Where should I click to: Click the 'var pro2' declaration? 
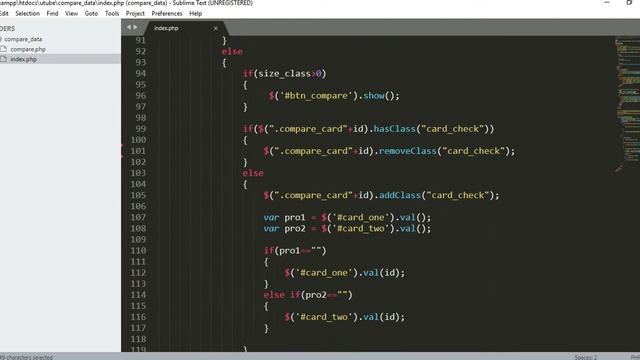click(x=284, y=228)
